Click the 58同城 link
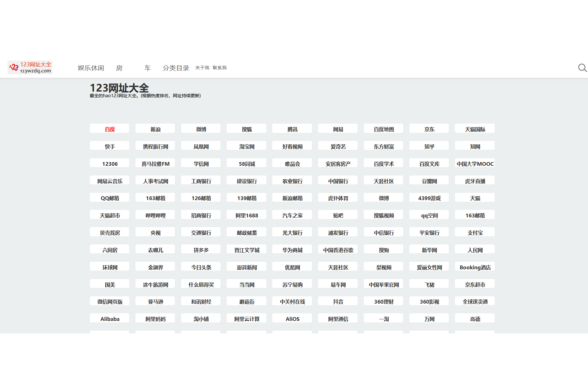This screenshot has height=392, width=588. click(247, 164)
